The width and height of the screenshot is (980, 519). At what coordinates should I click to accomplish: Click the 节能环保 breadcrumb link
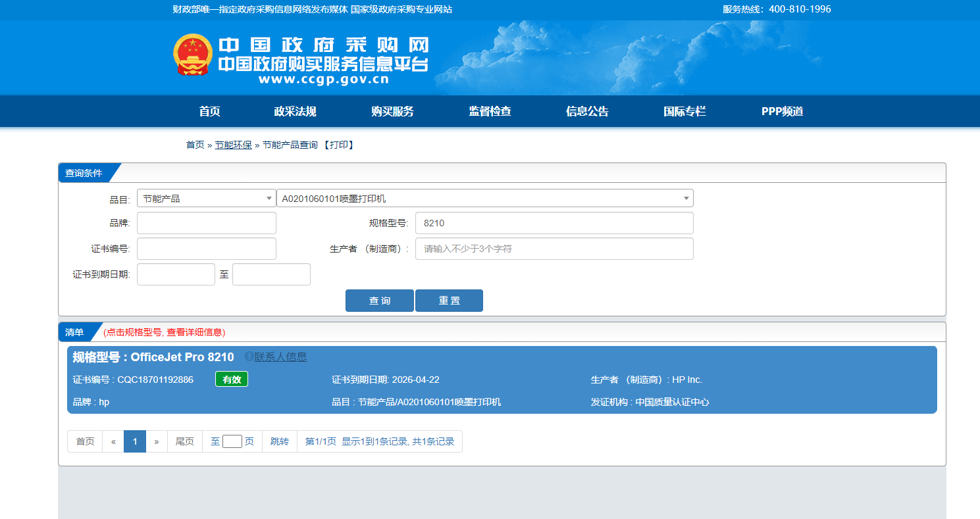point(233,145)
